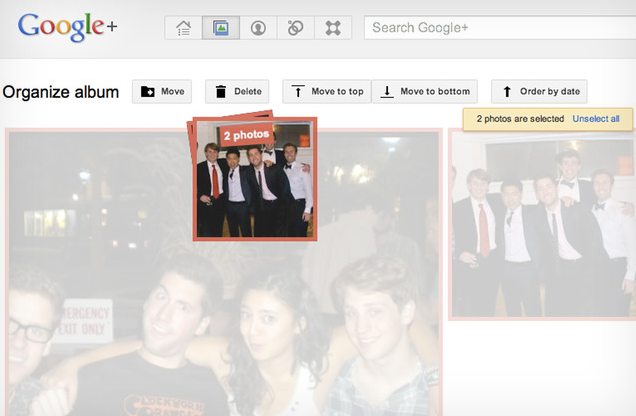Open the Home stream icon

[183, 28]
